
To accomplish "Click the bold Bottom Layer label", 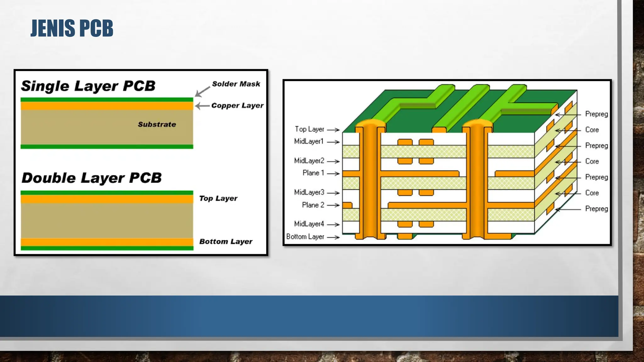I will pyautogui.click(x=226, y=242).
